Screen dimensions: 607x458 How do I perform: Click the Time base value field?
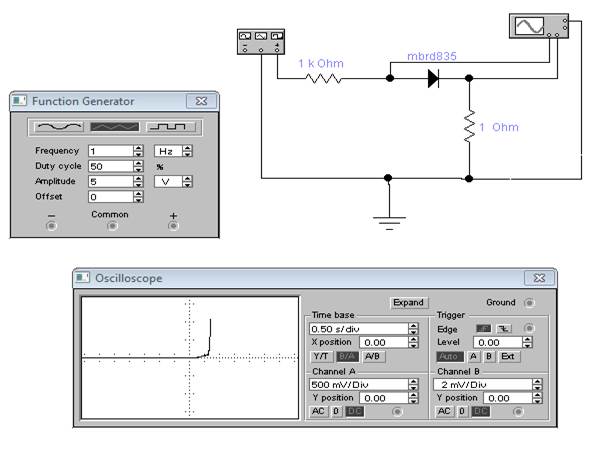359,329
